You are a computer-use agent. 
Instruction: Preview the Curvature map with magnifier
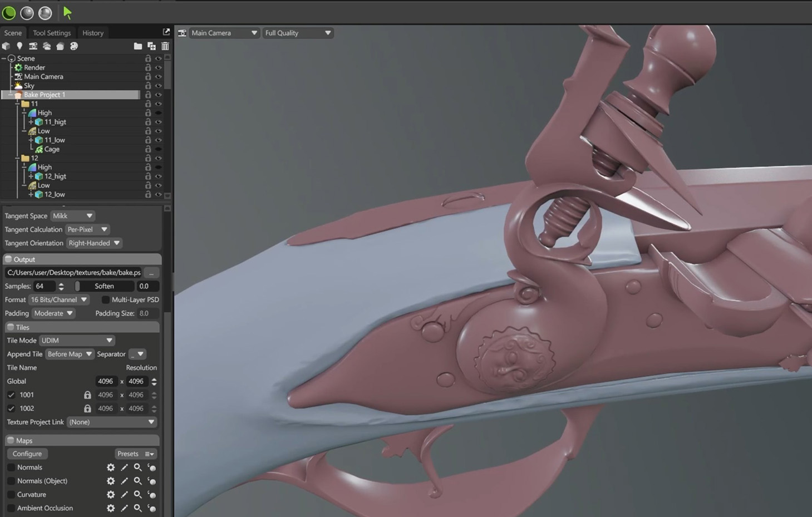pos(137,494)
